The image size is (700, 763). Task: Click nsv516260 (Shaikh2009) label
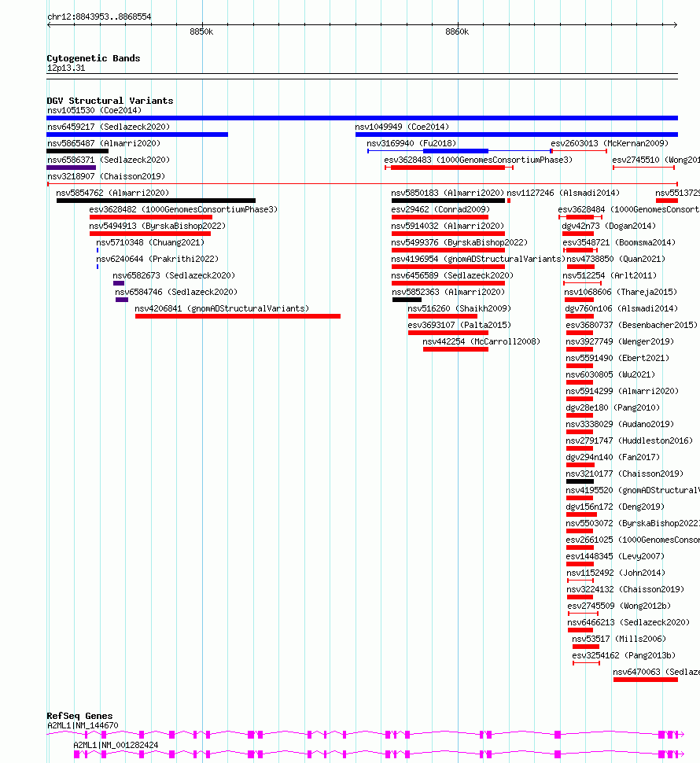pyautogui.click(x=459, y=309)
